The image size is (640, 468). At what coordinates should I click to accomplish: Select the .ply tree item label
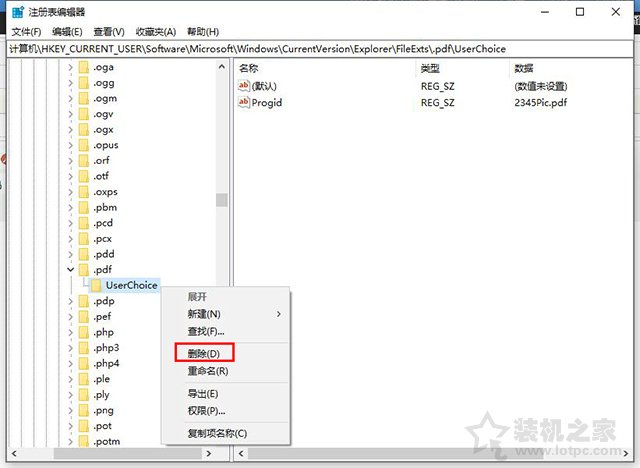(x=102, y=395)
